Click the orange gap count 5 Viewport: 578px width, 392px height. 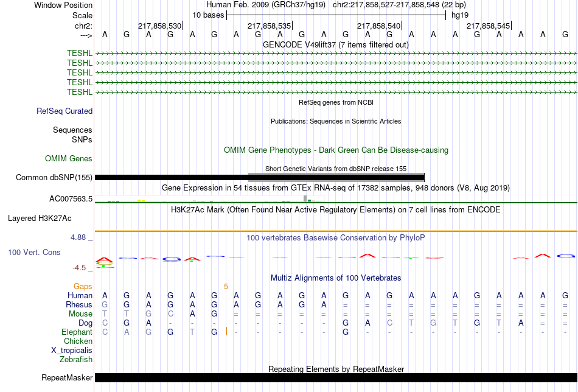(x=226, y=287)
